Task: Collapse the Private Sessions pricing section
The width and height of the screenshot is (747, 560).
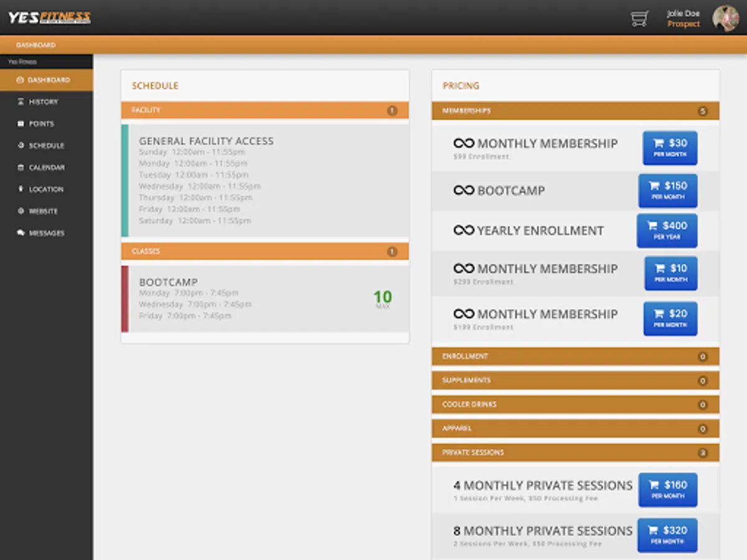Action: tap(575, 452)
